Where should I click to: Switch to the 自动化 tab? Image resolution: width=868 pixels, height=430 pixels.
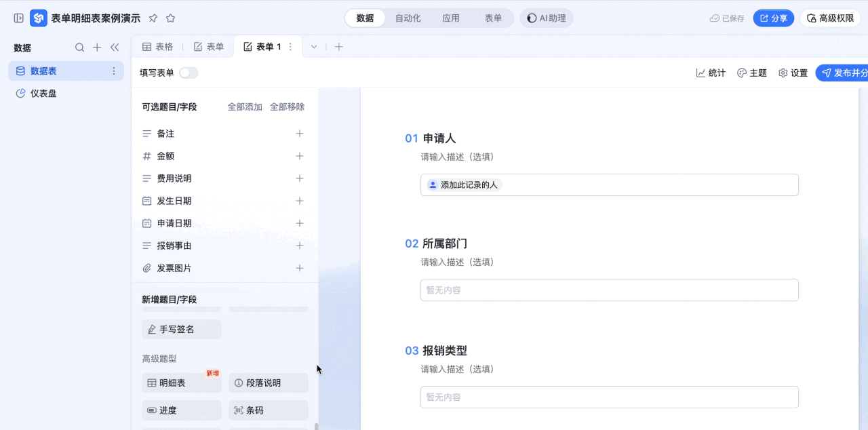pyautogui.click(x=408, y=18)
